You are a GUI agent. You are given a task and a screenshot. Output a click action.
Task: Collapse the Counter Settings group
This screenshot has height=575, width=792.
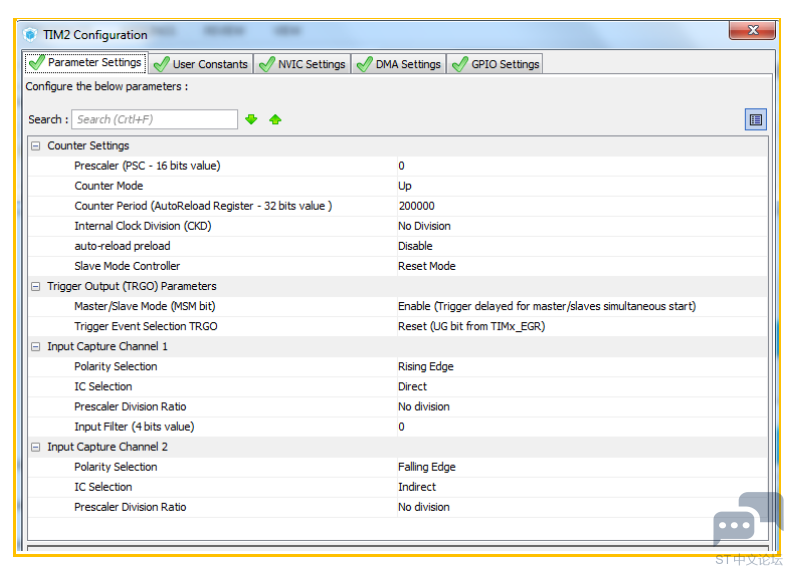pyautogui.click(x=35, y=146)
